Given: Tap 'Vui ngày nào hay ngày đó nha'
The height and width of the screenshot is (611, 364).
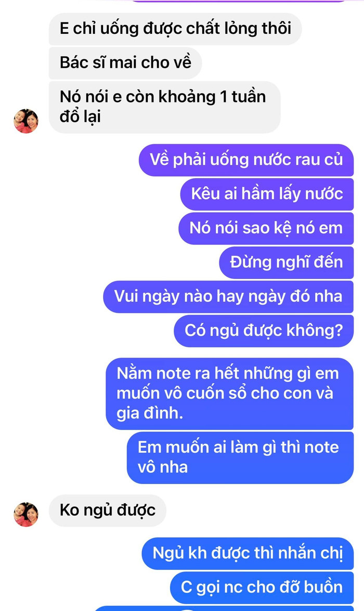Looking at the screenshot, I should point(228,296).
